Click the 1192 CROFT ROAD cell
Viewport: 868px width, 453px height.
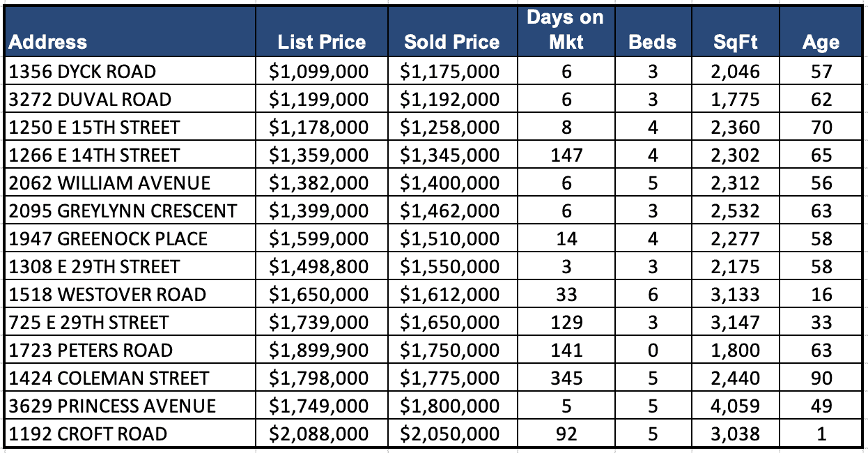click(88, 433)
